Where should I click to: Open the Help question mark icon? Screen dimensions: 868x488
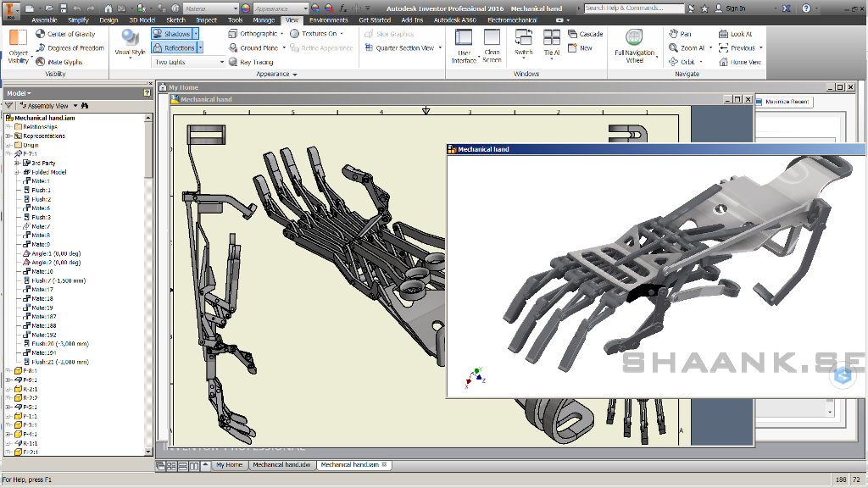coord(806,8)
